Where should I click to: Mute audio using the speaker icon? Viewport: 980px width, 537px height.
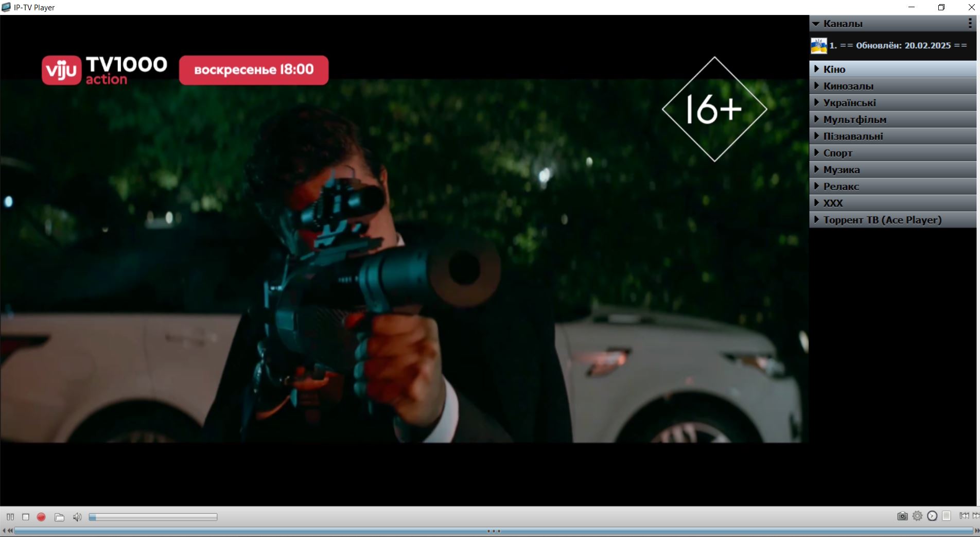pos(77,517)
